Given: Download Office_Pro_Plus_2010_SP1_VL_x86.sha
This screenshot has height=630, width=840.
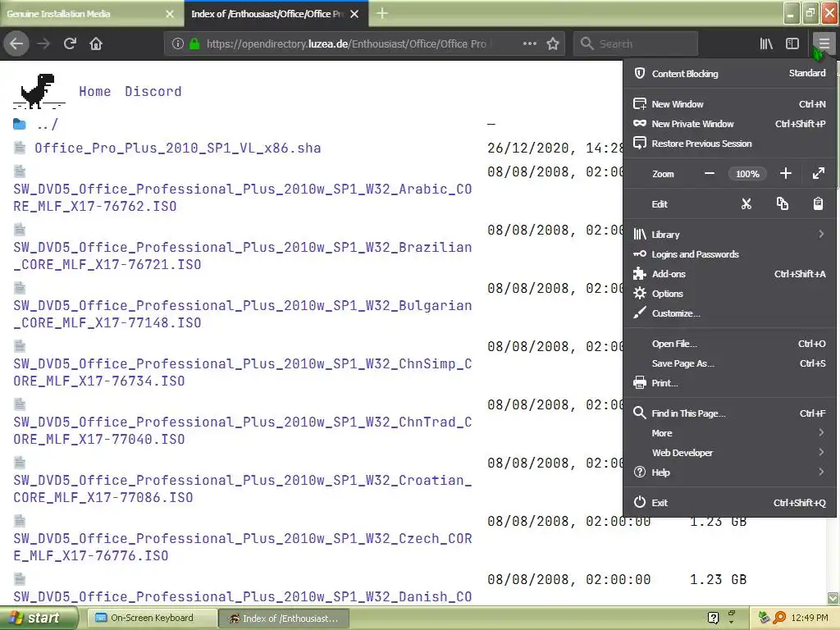Looking at the screenshot, I should (178, 148).
